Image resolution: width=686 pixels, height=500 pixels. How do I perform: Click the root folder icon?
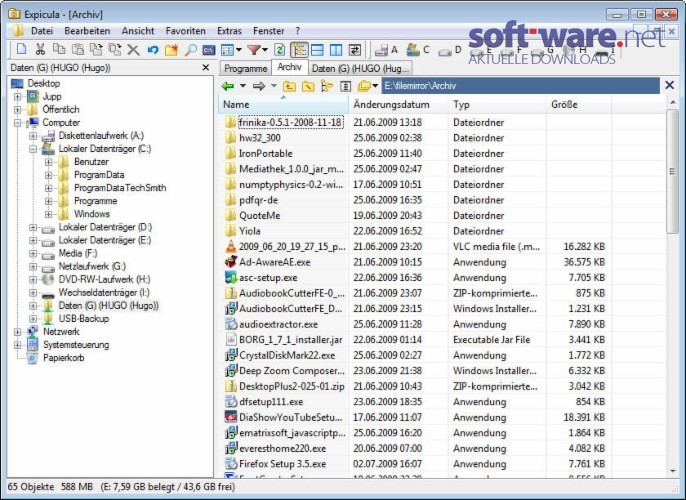[308, 86]
